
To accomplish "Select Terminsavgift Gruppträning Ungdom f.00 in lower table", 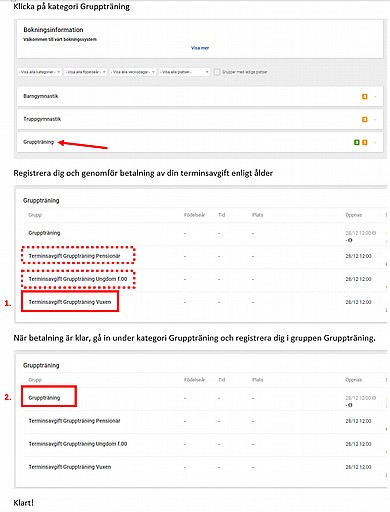I will click(78, 444).
